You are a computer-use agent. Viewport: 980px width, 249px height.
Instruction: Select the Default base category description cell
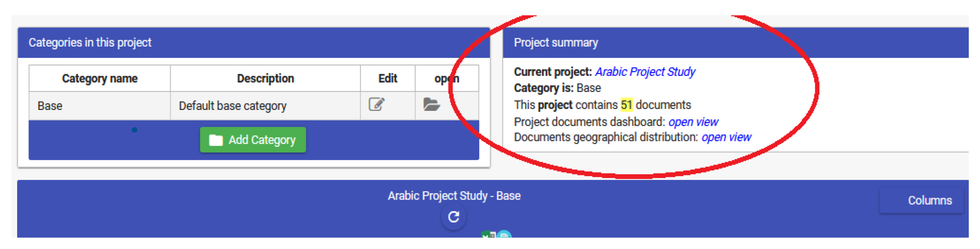click(x=233, y=106)
